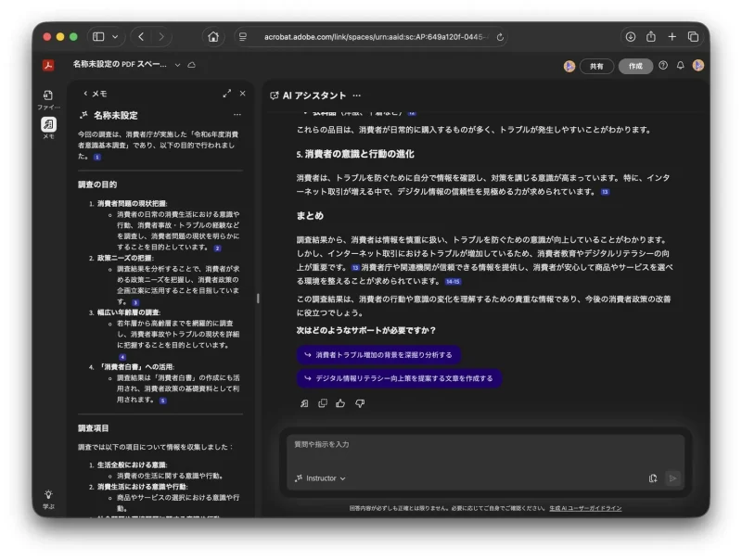Click the thumbs up feedback icon

click(x=340, y=403)
